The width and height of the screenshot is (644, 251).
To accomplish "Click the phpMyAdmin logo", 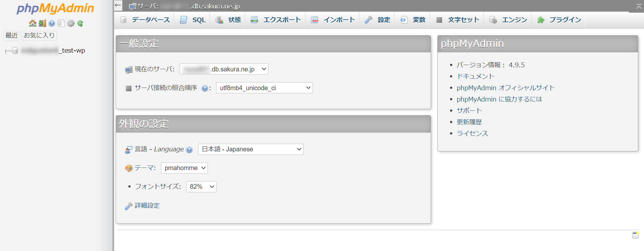I will click(55, 9).
